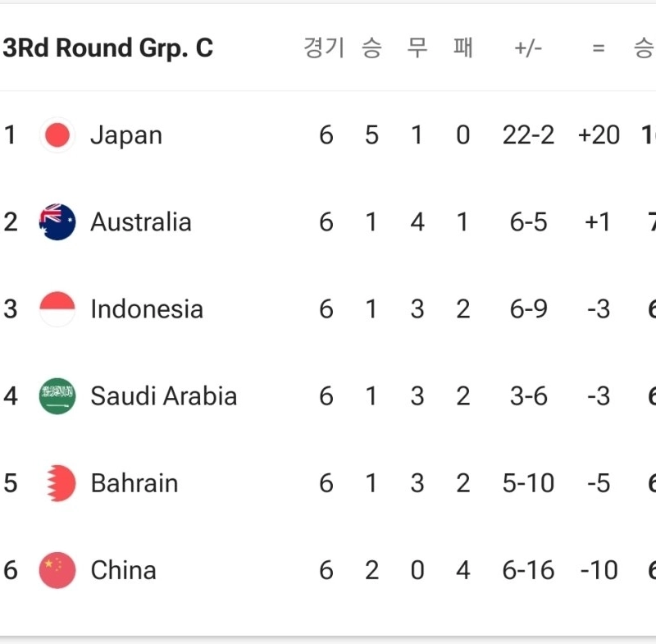Click Japan's +20 goal difference value
The height and width of the screenshot is (644, 656).
(599, 135)
